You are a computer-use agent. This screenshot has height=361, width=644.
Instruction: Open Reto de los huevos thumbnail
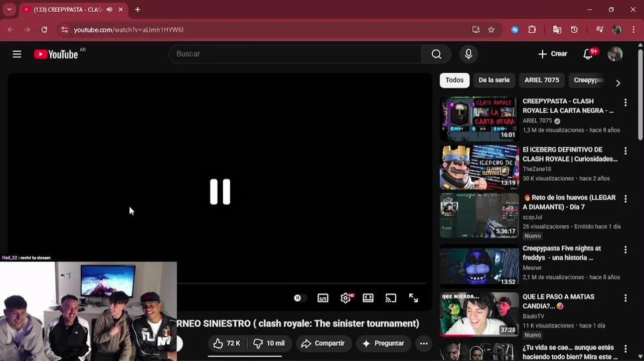point(479,216)
